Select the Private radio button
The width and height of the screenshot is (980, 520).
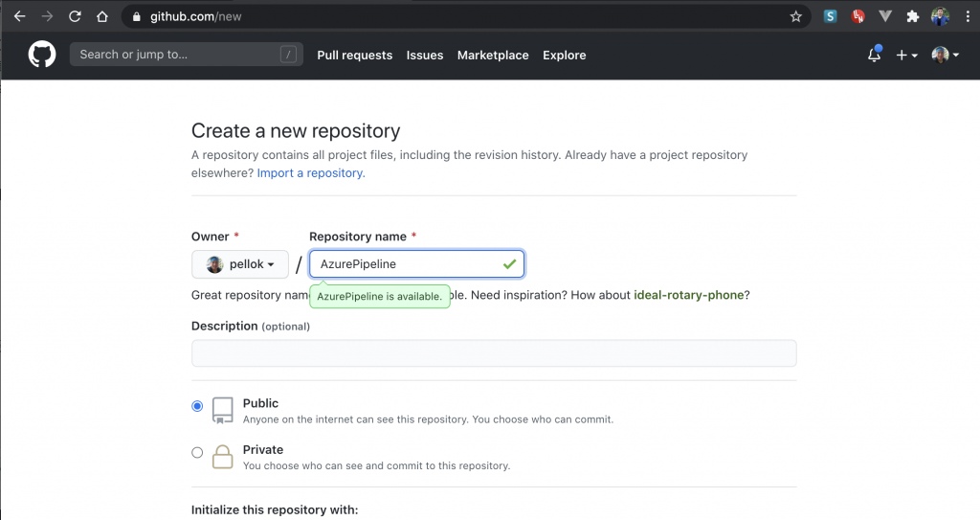197,452
